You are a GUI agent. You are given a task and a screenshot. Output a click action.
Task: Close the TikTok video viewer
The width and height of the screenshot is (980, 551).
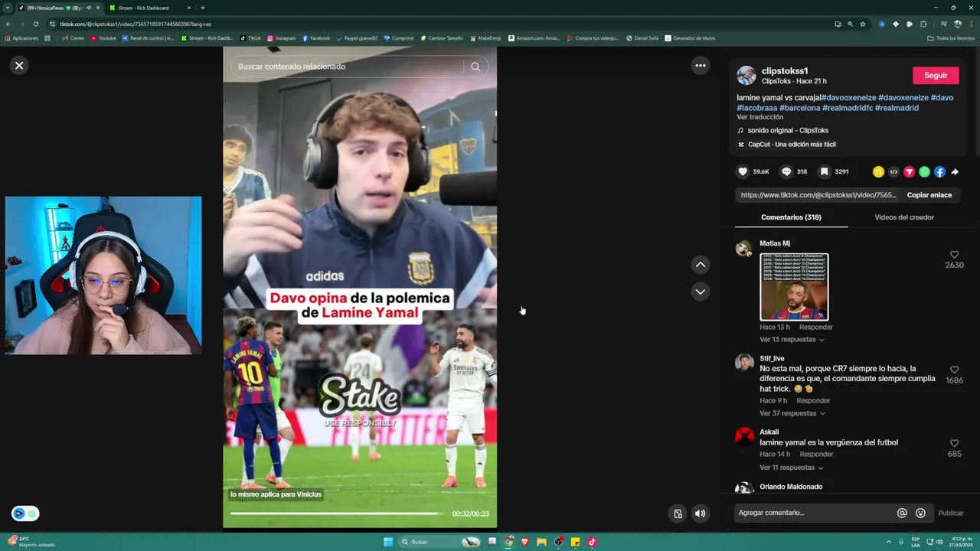tap(19, 66)
